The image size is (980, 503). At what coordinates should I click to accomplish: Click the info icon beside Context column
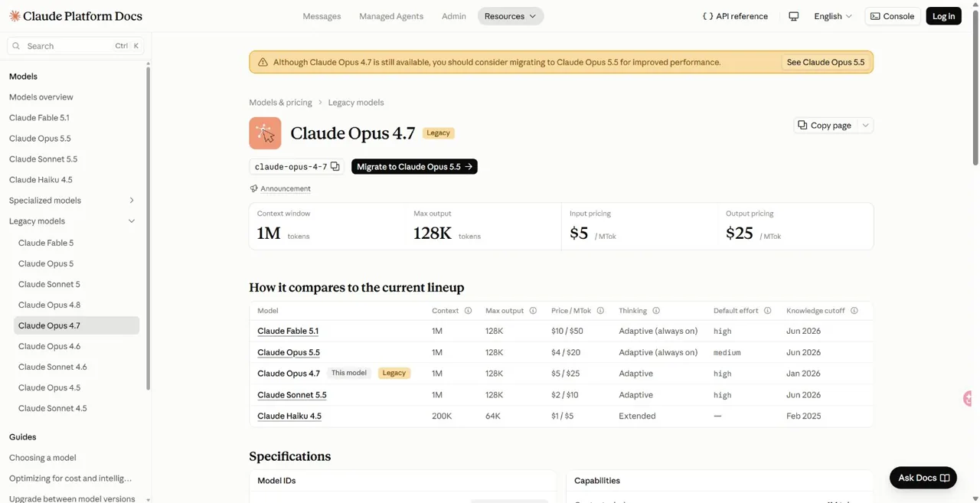[x=468, y=311]
